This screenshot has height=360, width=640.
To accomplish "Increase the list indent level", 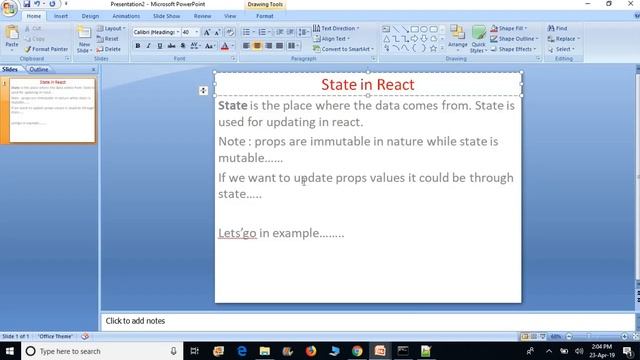I will coord(290,32).
